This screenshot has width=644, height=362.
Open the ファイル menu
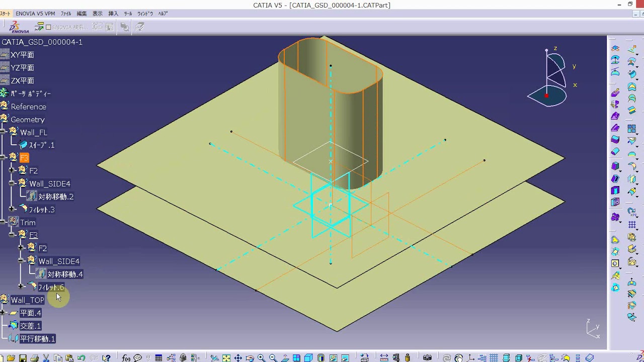click(x=66, y=14)
